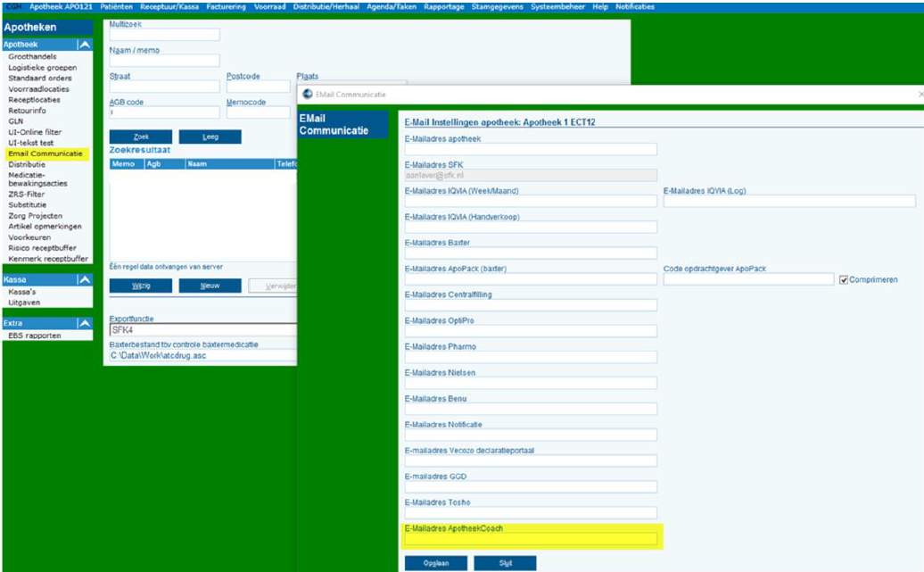Click the EMail Communicatie window icon
Viewport: 924px width, 572px height.
point(307,95)
